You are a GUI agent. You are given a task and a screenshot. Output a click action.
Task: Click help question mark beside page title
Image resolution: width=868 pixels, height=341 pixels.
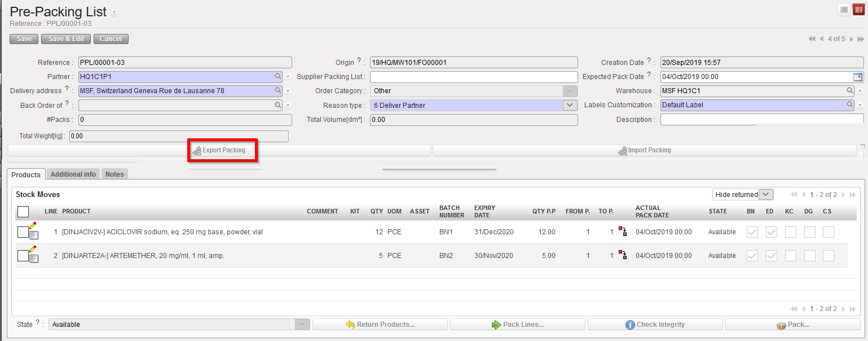tap(114, 13)
